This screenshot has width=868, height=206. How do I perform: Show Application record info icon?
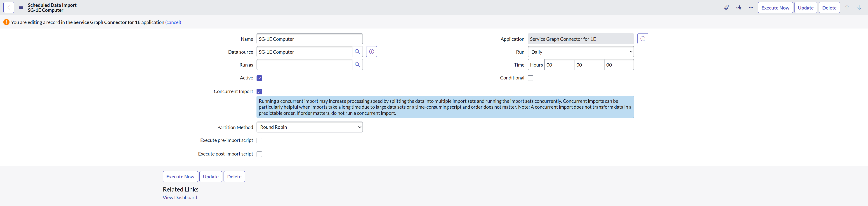[643, 39]
